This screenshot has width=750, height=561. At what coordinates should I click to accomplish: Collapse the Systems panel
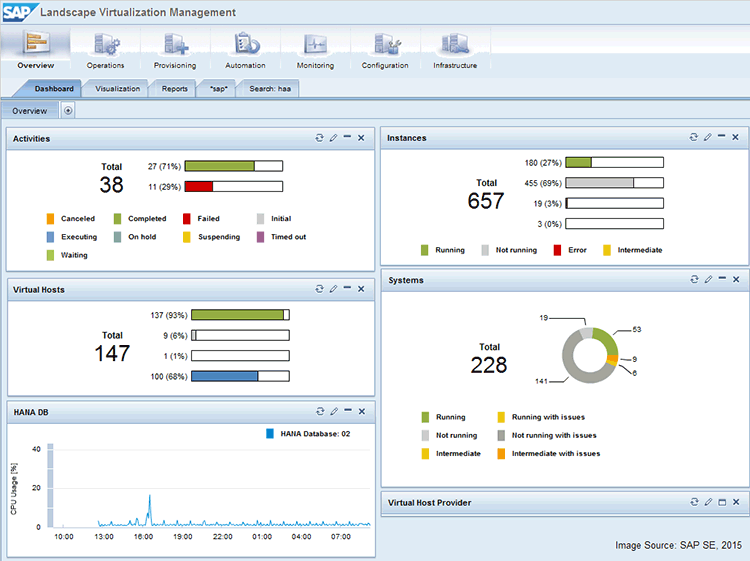[x=721, y=280]
